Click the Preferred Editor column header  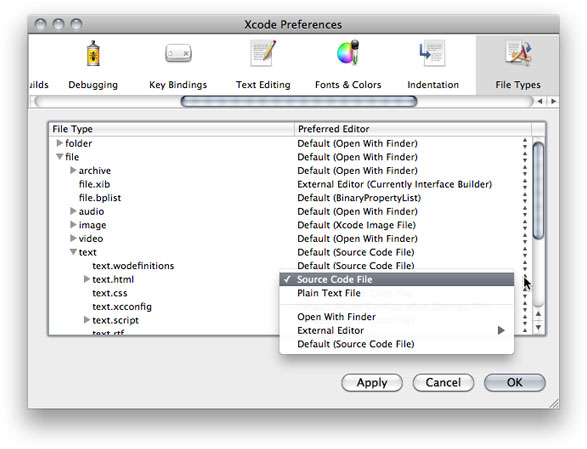click(x=413, y=129)
